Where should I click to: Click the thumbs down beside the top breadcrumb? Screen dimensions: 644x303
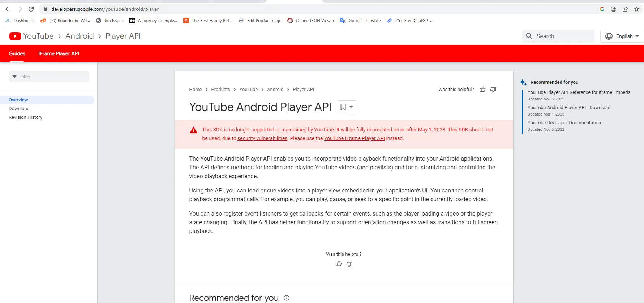pos(493,90)
